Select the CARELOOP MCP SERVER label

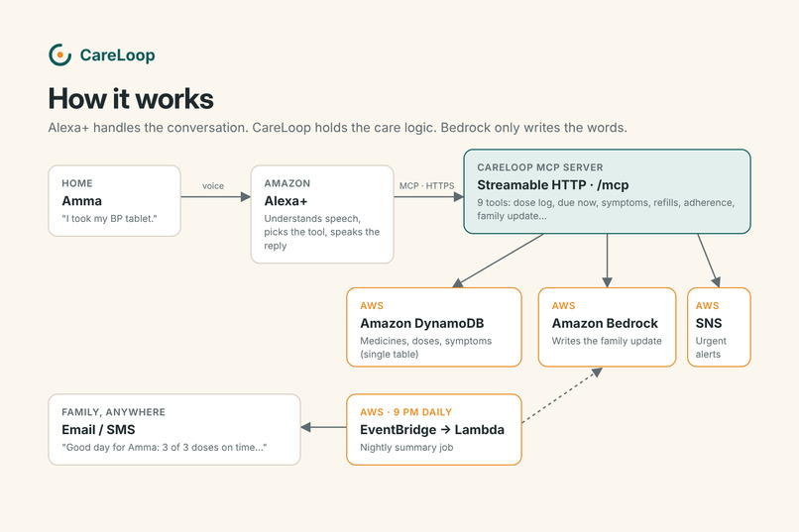pyautogui.click(x=539, y=167)
